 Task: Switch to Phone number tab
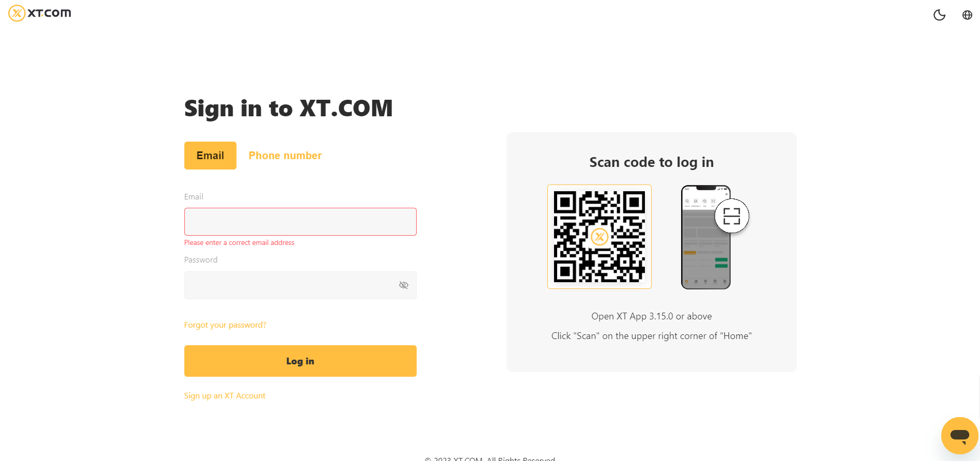[285, 156]
